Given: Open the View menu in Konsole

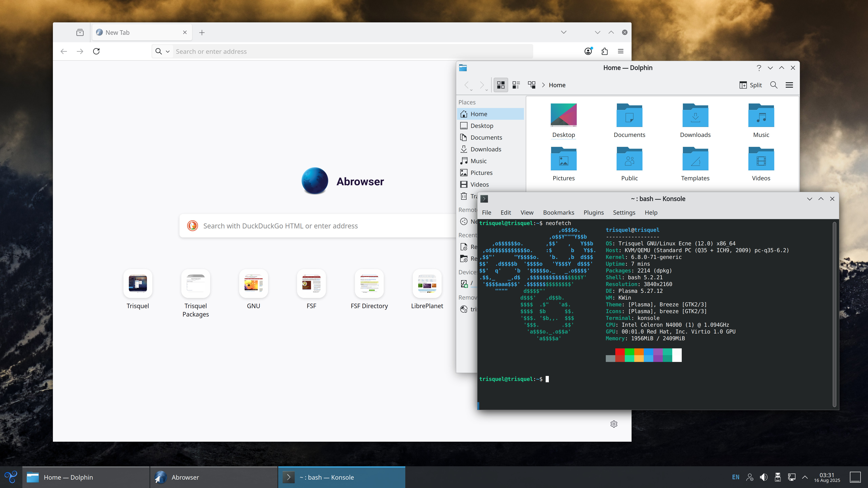Looking at the screenshot, I should 527,213.
